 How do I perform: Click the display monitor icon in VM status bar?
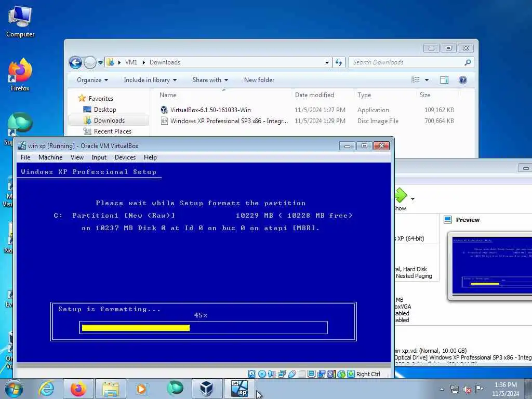click(x=311, y=374)
